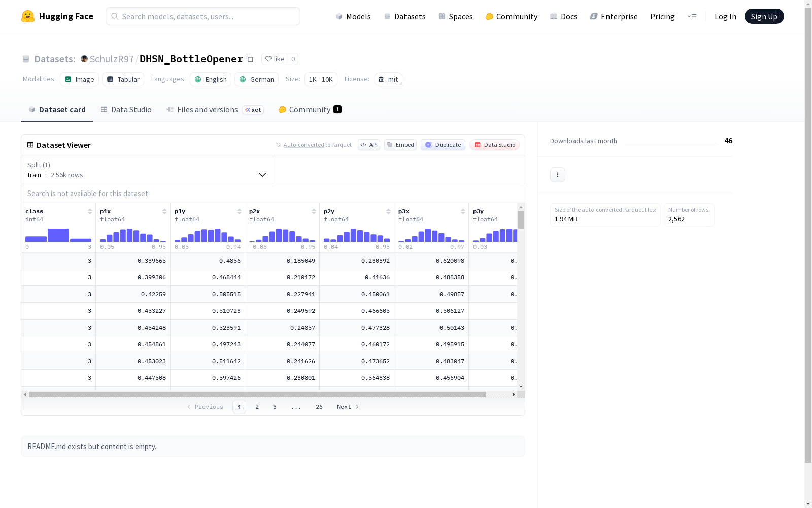
Task: Duplicate this dataset
Action: [443, 145]
